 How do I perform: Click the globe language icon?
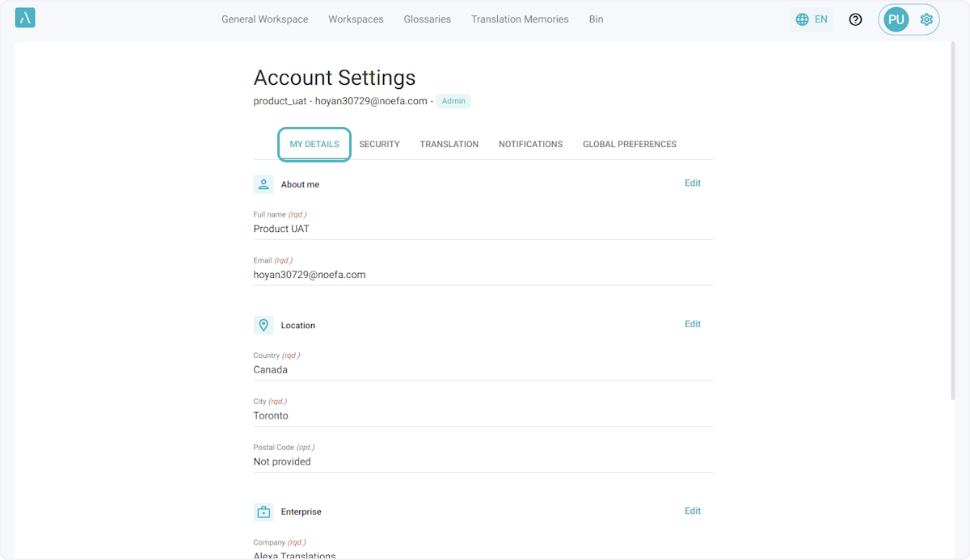pyautogui.click(x=802, y=19)
